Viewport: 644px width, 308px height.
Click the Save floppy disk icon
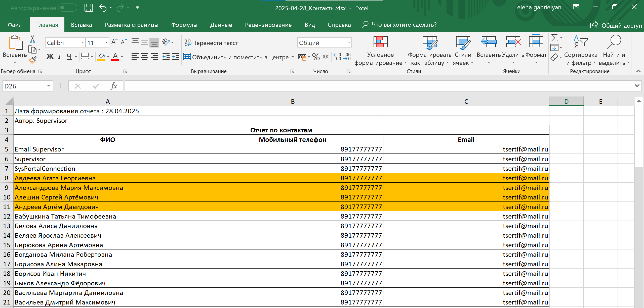(88, 8)
